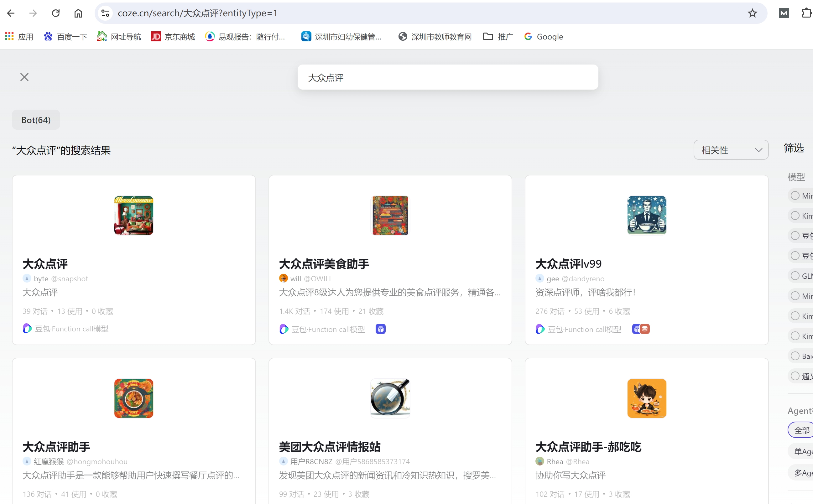Click the browser forward arrow
The width and height of the screenshot is (813, 504).
33,13
